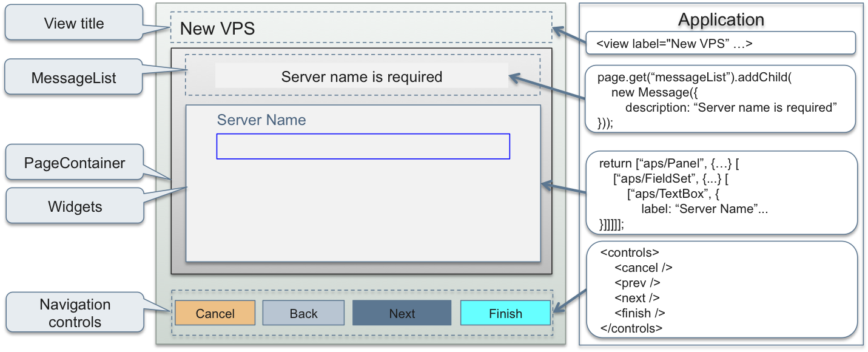Select the 'MessageList' callout label
The width and height of the screenshot is (868, 352).
tap(74, 78)
